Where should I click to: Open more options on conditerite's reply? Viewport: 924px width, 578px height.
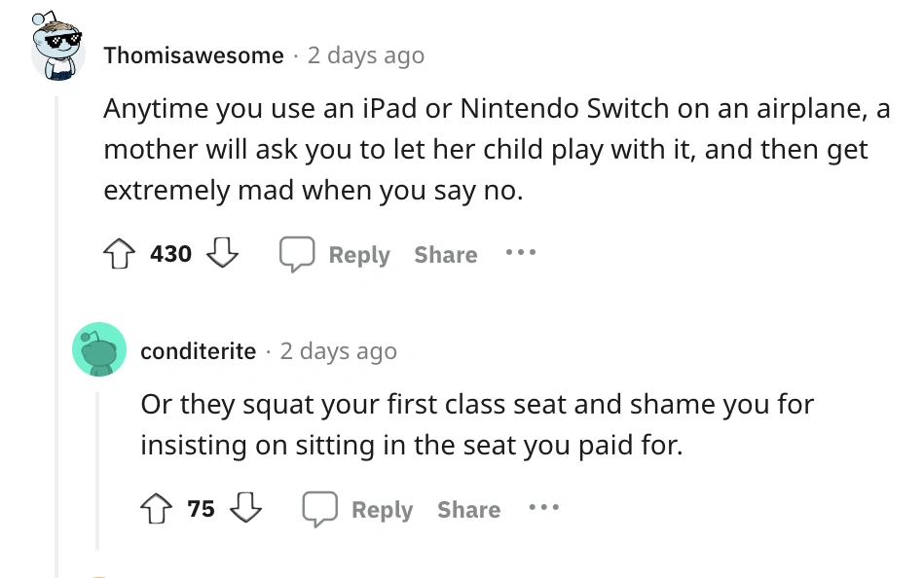pos(544,509)
